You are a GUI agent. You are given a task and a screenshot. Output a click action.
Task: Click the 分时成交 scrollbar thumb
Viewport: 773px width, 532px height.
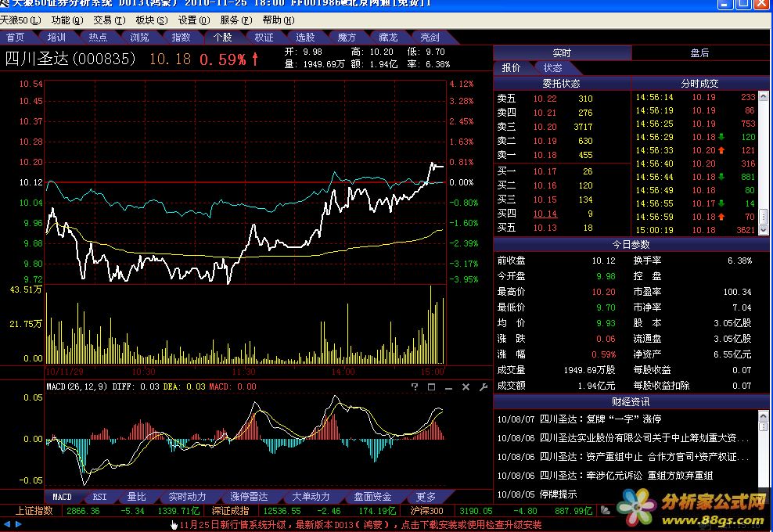[x=763, y=217]
